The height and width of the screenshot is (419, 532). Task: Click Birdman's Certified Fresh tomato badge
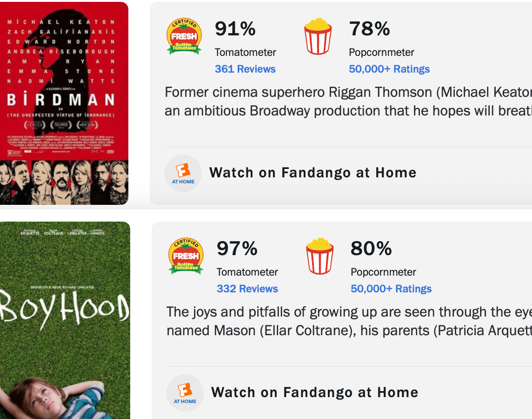pyautogui.click(x=184, y=37)
